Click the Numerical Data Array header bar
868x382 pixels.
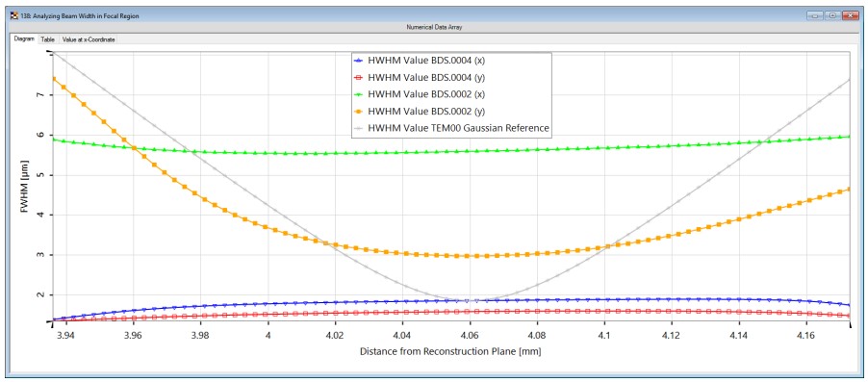point(434,27)
